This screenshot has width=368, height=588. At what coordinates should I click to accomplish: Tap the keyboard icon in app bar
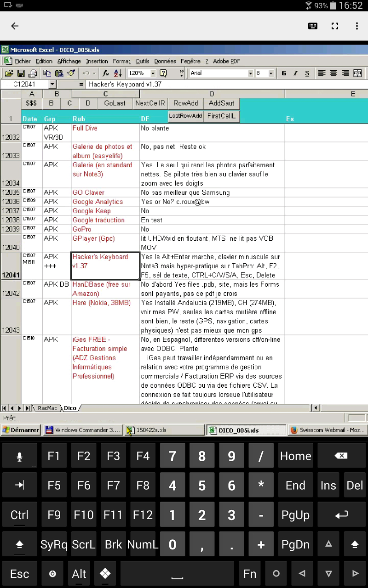click(x=313, y=26)
